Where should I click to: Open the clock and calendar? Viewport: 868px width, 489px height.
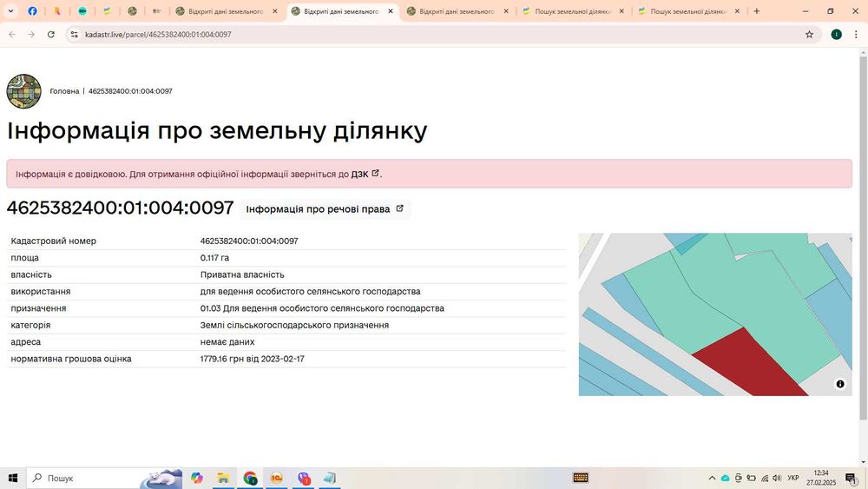point(821,478)
